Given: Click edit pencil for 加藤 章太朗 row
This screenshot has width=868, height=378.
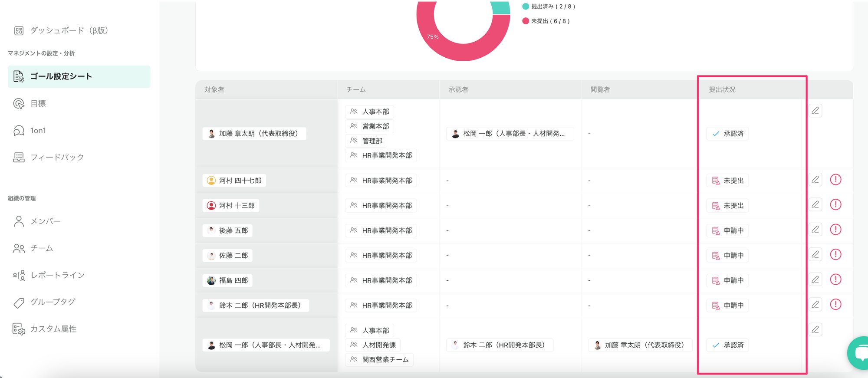Looking at the screenshot, I should (x=815, y=111).
